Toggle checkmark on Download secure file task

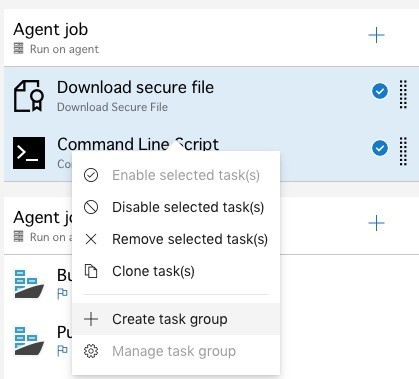tap(380, 91)
